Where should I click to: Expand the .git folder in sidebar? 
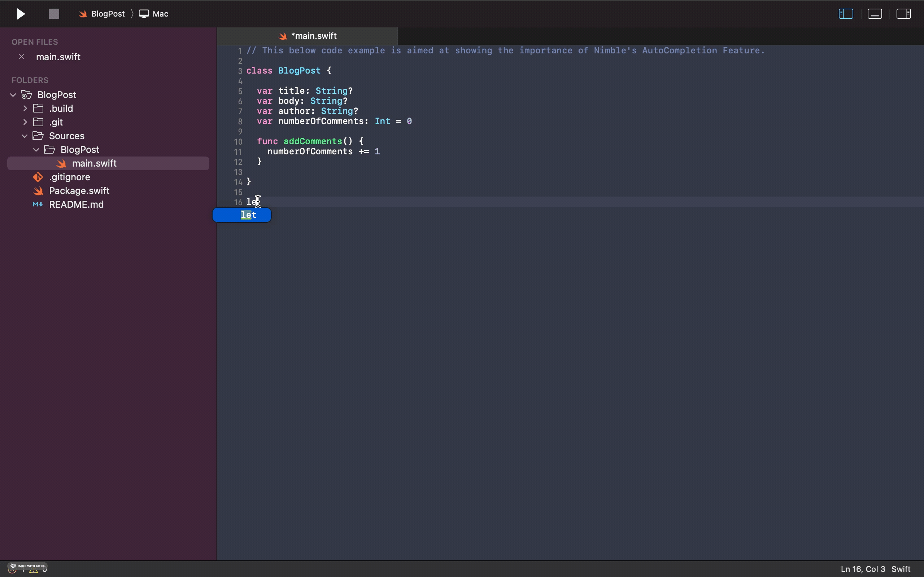click(x=25, y=122)
